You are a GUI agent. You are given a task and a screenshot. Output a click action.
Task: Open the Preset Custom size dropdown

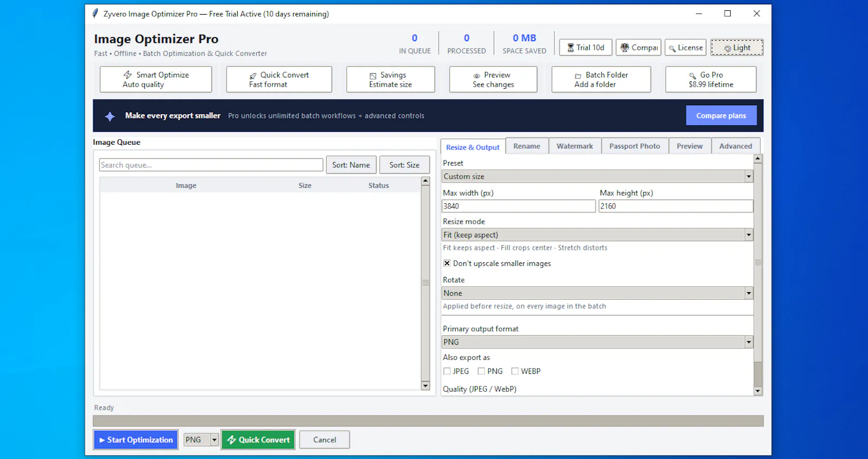597,176
